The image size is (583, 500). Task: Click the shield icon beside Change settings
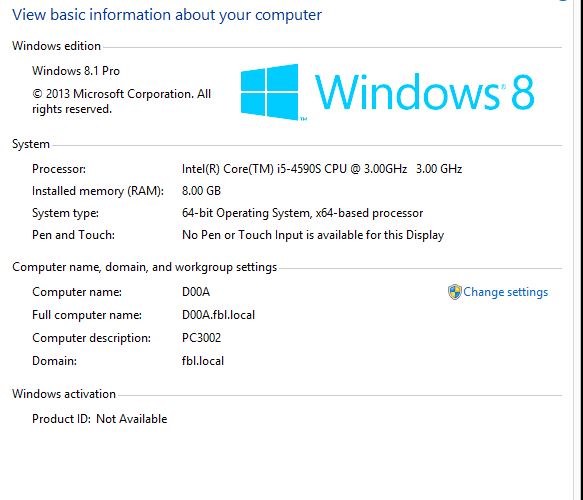click(x=454, y=292)
